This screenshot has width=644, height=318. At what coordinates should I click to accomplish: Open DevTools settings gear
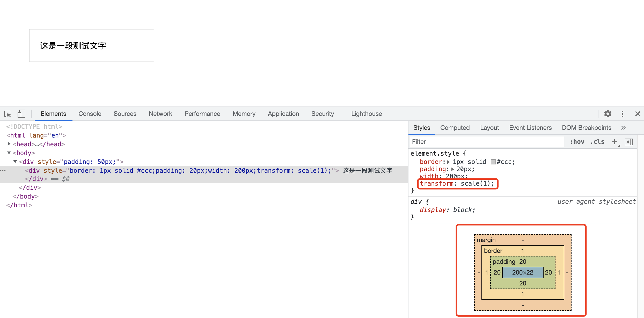pyautogui.click(x=608, y=114)
